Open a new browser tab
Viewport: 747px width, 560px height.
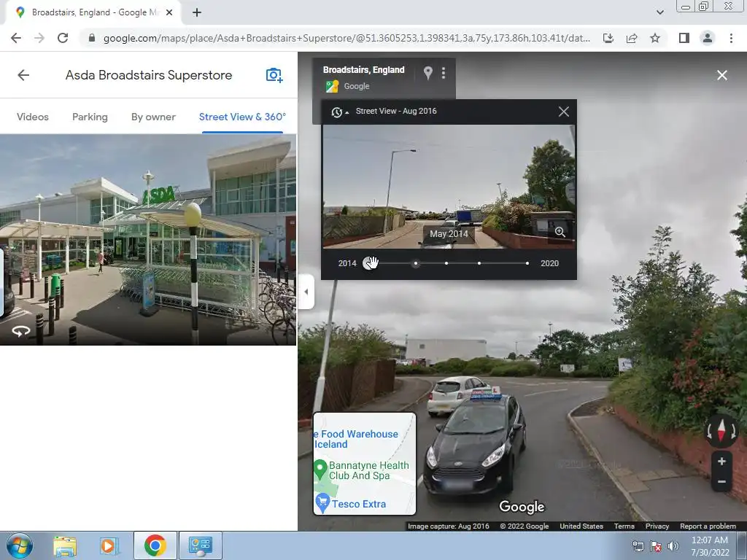(197, 12)
